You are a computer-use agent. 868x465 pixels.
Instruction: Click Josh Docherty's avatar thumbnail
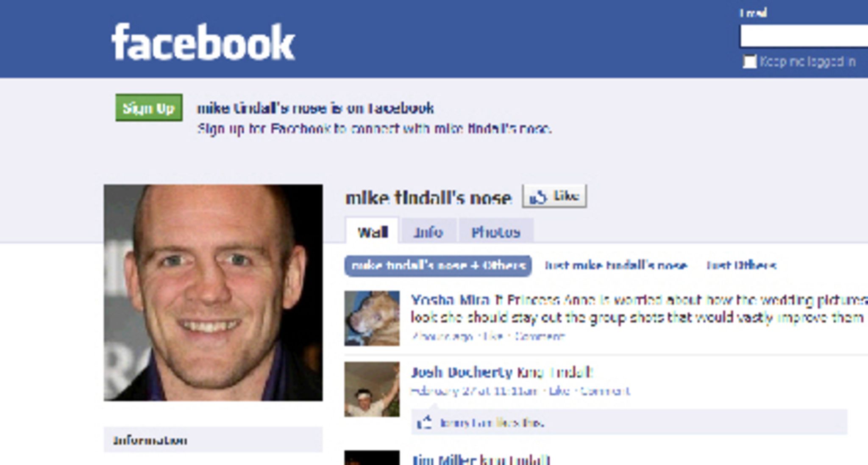(372, 389)
